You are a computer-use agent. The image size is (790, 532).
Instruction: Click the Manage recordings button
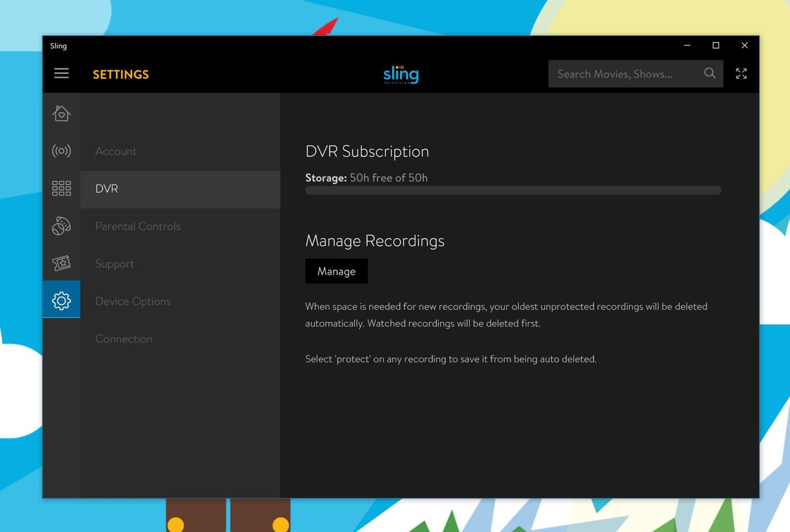click(x=336, y=271)
